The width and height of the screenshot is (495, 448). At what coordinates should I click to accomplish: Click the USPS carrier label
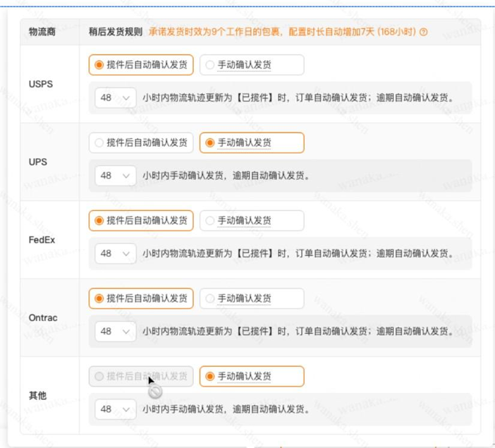[41, 84]
